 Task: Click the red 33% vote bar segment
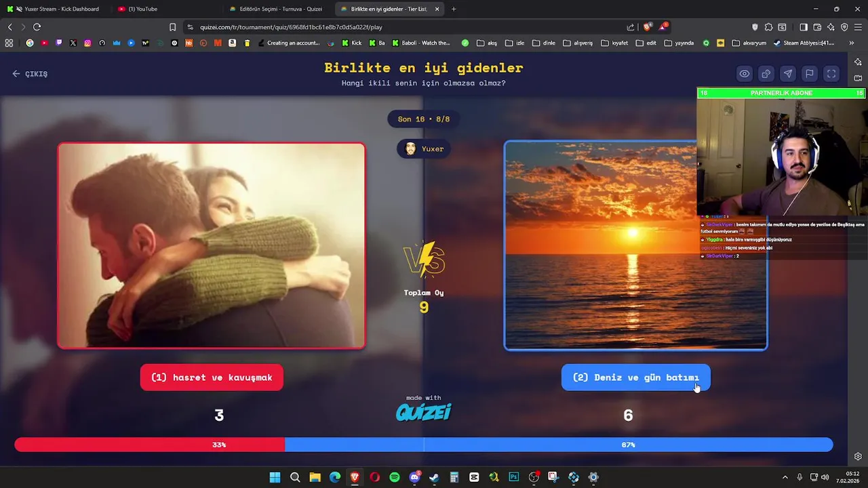(150, 445)
